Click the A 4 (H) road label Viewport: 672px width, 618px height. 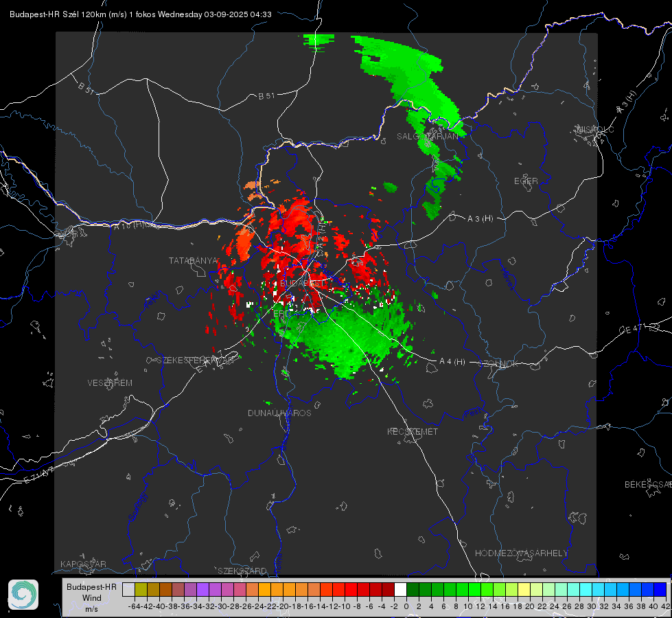tap(452, 362)
